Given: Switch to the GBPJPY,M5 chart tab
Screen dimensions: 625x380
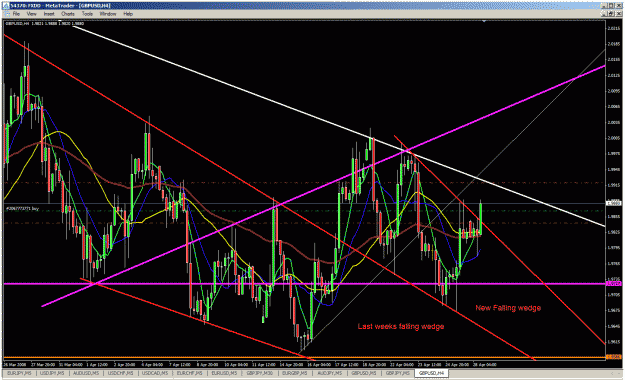Looking at the screenshot, I should pos(397,373).
